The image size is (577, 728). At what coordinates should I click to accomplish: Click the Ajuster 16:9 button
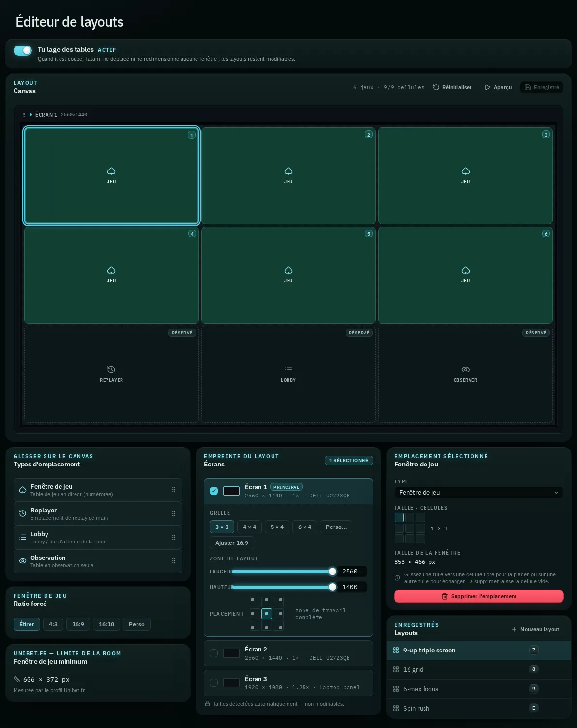(232, 543)
